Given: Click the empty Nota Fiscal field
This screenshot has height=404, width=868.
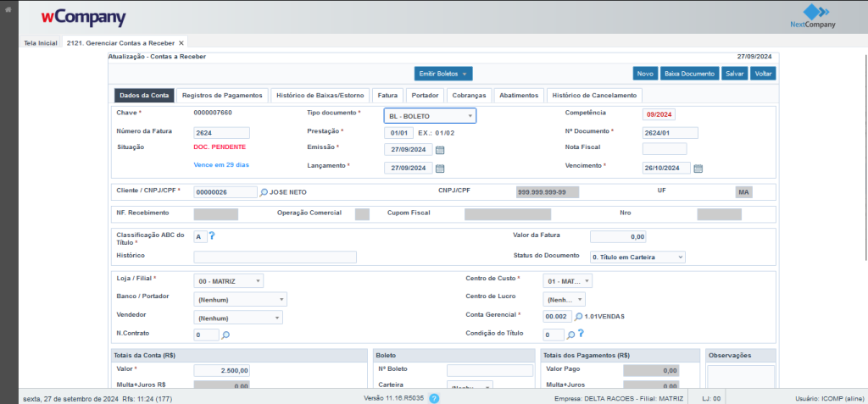Looking at the screenshot, I should coord(665,149).
